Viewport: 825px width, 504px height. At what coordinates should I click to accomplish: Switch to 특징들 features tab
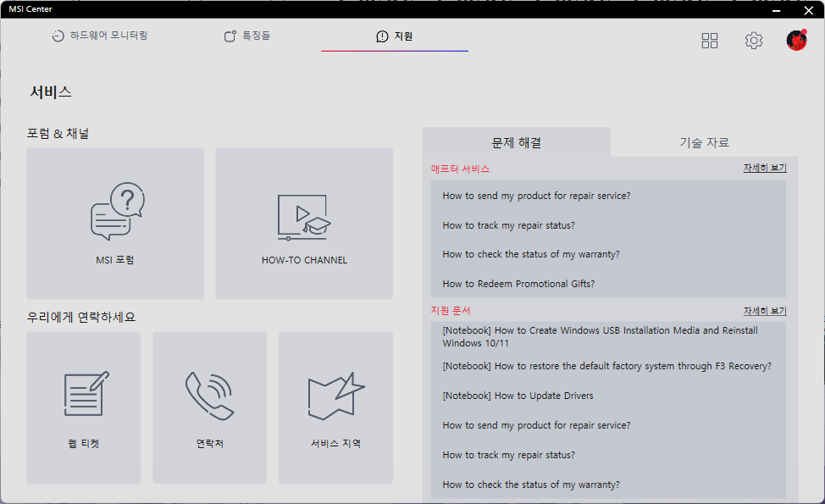tap(247, 36)
